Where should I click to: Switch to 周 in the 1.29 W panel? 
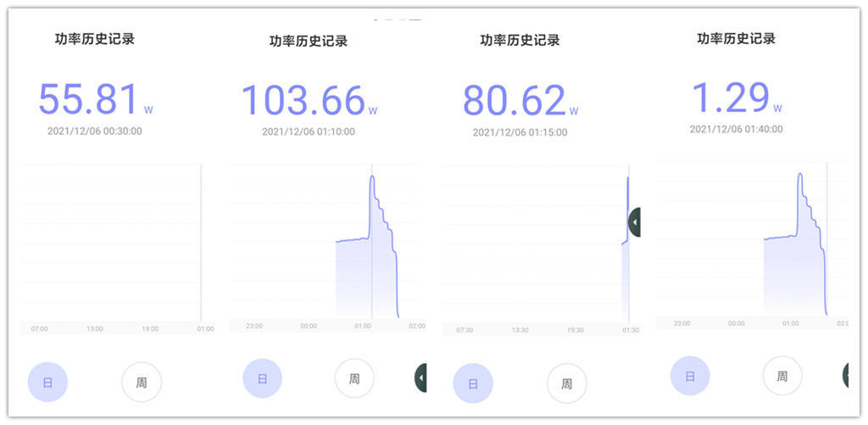pyautogui.click(x=782, y=376)
